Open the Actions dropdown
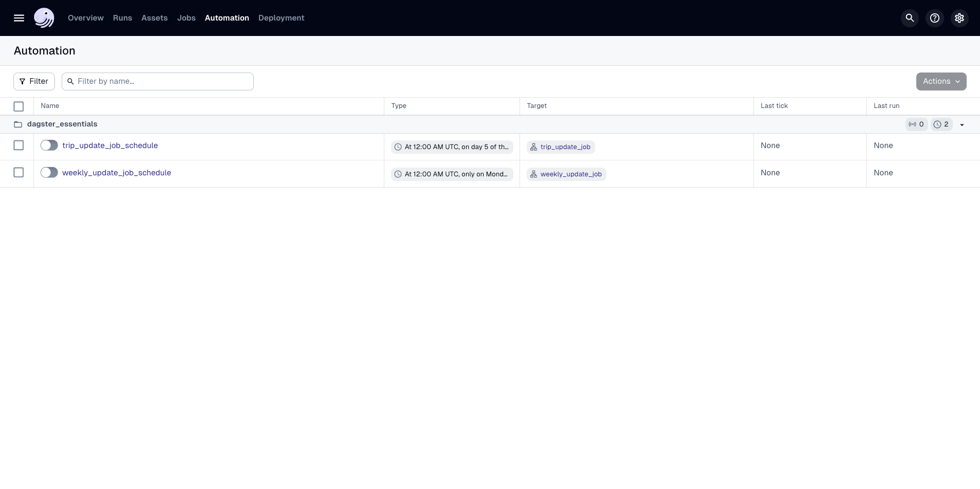980x489 pixels. (x=941, y=81)
